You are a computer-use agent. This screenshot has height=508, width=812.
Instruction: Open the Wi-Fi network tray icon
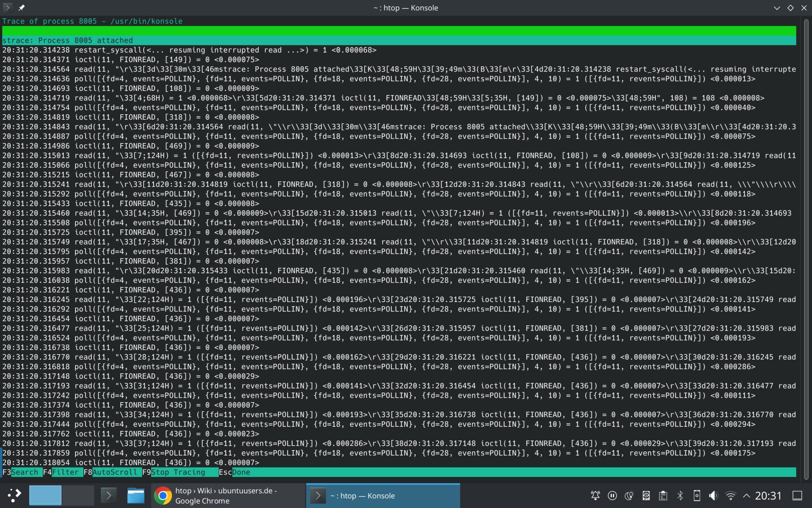click(731, 495)
